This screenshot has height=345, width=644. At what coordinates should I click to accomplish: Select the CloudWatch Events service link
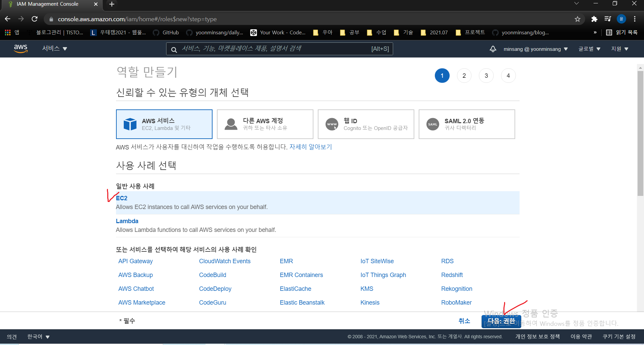[225, 261]
